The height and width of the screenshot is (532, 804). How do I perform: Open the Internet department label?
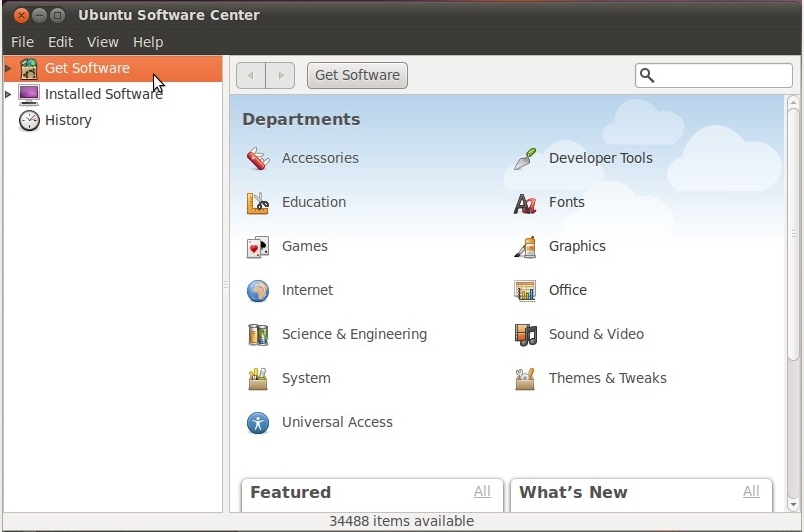pyautogui.click(x=307, y=291)
